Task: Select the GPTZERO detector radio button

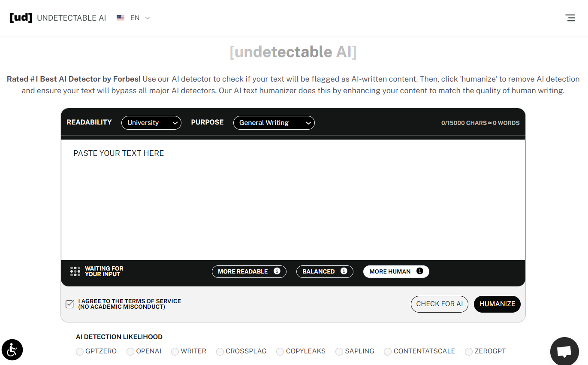Action: (x=80, y=352)
